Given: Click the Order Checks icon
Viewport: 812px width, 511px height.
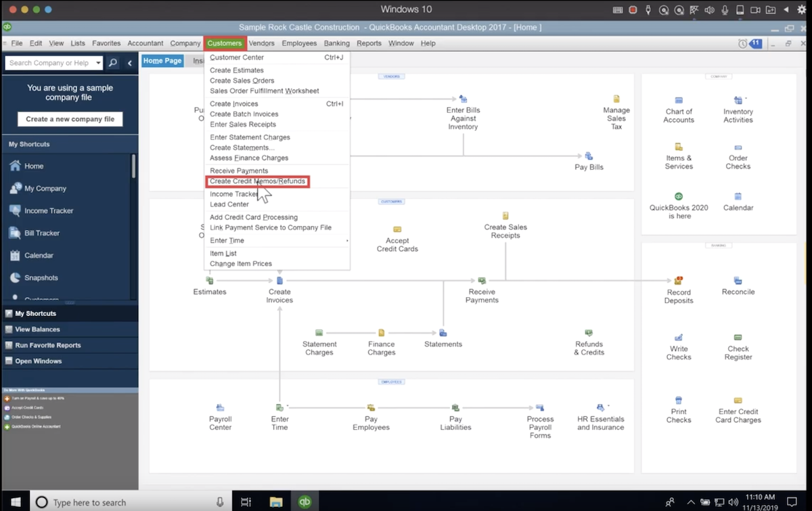Looking at the screenshot, I should [738, 148].
